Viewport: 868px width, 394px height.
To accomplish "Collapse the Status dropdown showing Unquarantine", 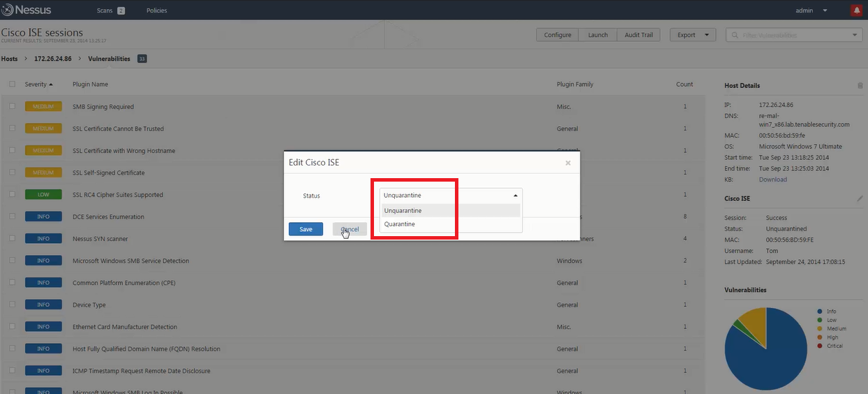I will point(451,196).
